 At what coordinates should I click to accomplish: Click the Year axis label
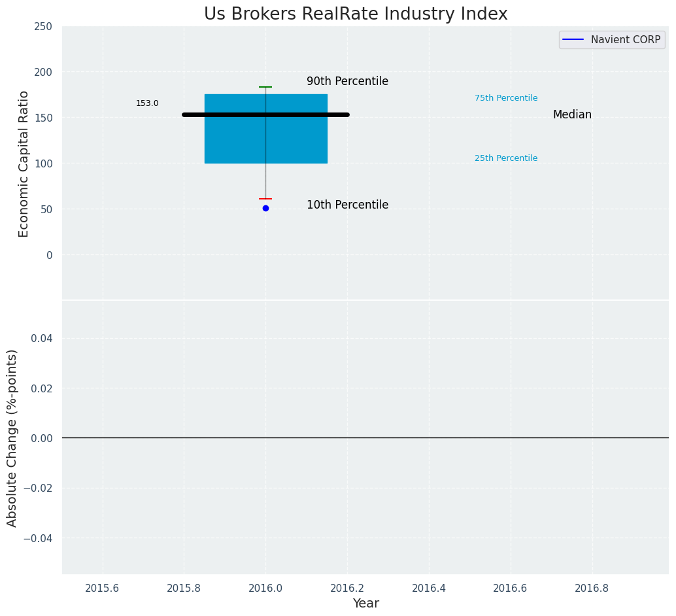click(366, 603)
